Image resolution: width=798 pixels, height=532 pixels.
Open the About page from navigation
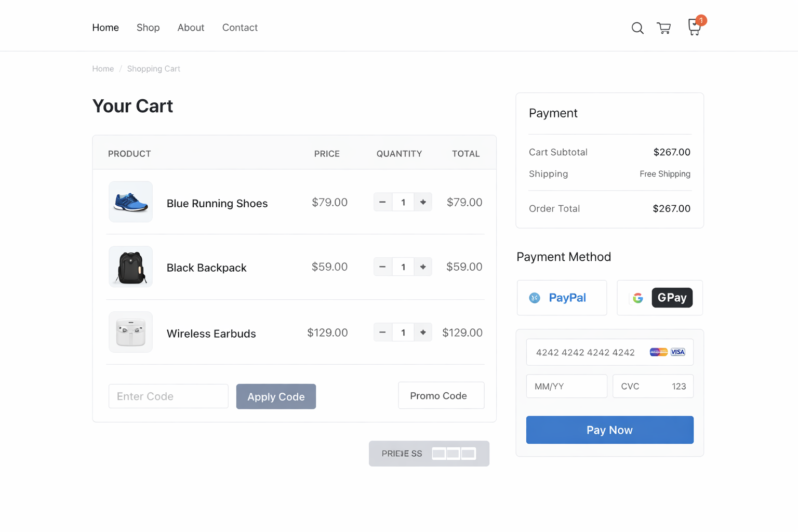coord(191,28)
